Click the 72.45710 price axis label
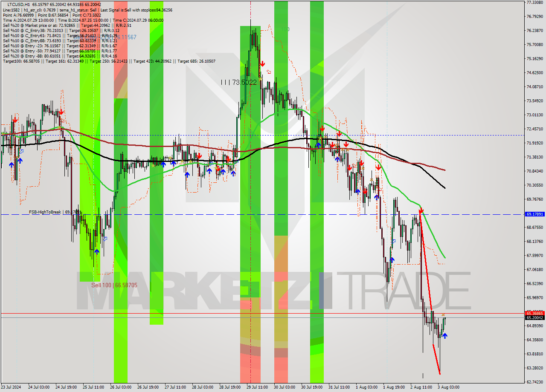Viewport: 546px width, 392px height. coord(534,129)
